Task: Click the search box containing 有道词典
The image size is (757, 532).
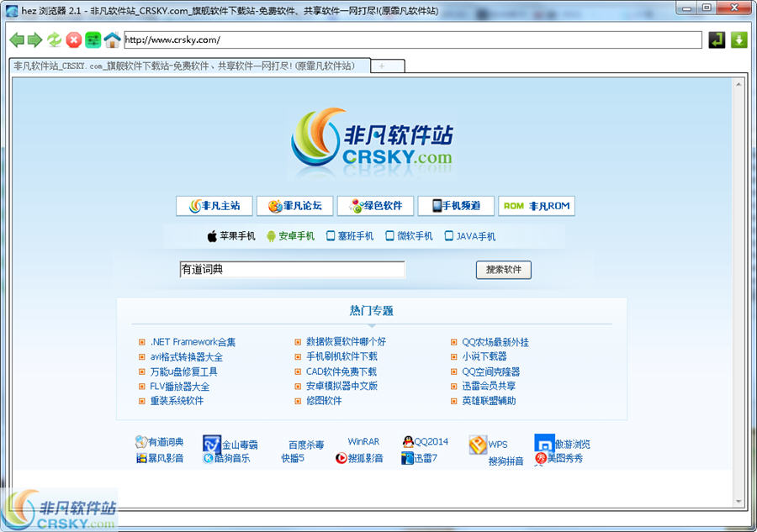Action: [x=292, y=270]
